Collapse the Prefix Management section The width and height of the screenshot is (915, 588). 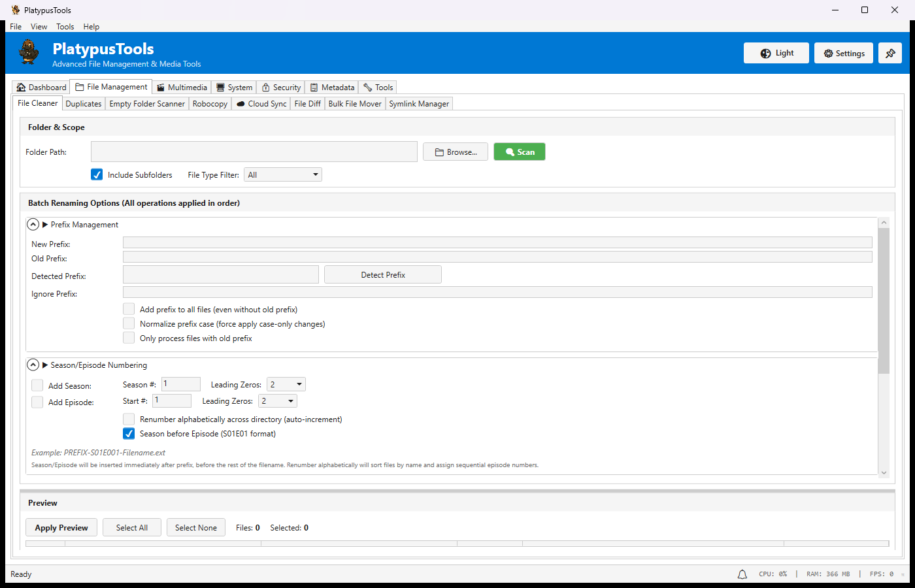click(x=33, y=225)
